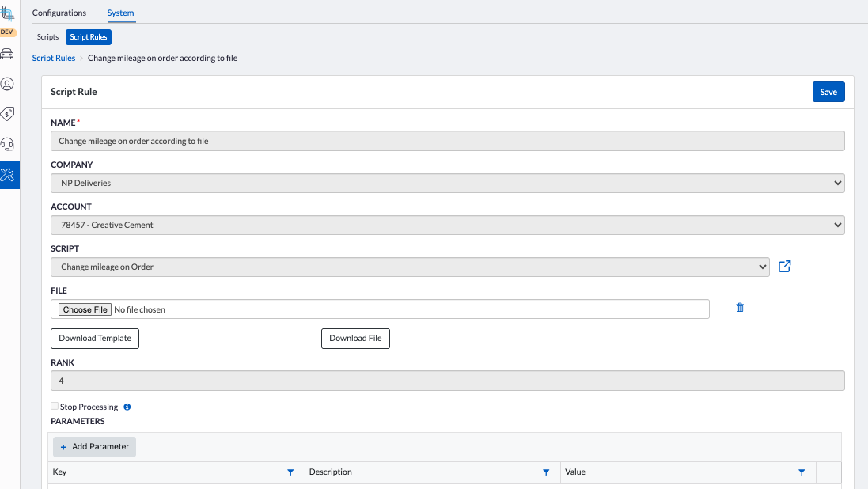Show Stop Processing info icon
This screenshot has height=489, width=868.
click(127, 407)
